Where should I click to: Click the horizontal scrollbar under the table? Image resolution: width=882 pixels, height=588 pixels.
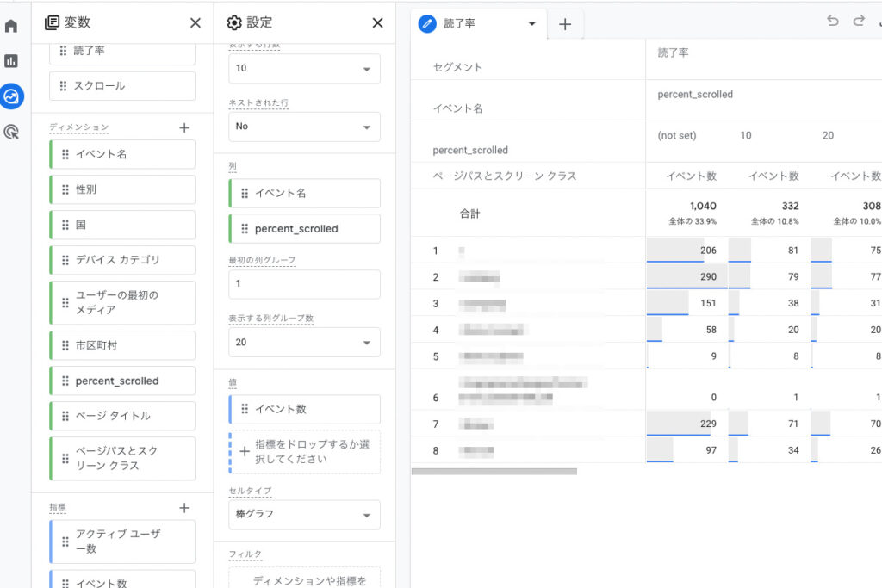(x=494, y=472)
